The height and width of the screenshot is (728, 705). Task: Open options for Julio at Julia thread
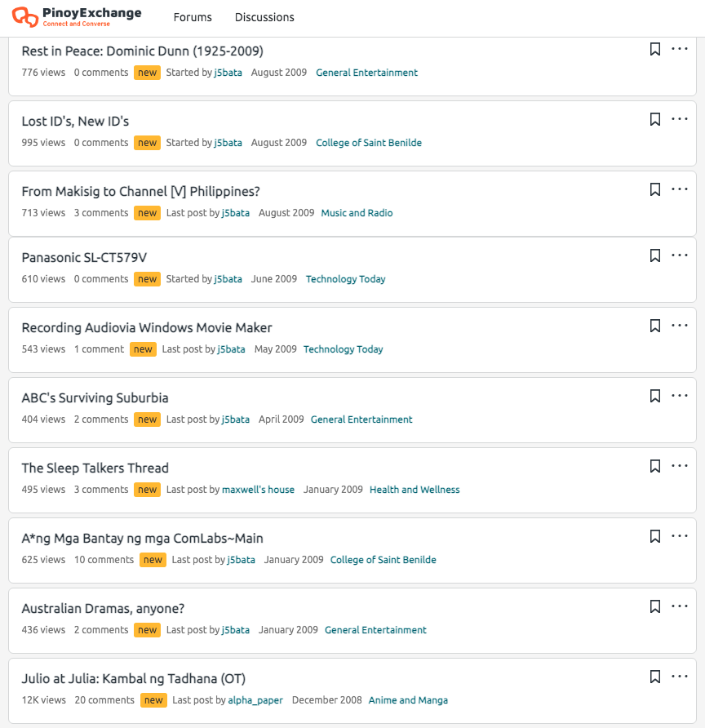[680, 677]
